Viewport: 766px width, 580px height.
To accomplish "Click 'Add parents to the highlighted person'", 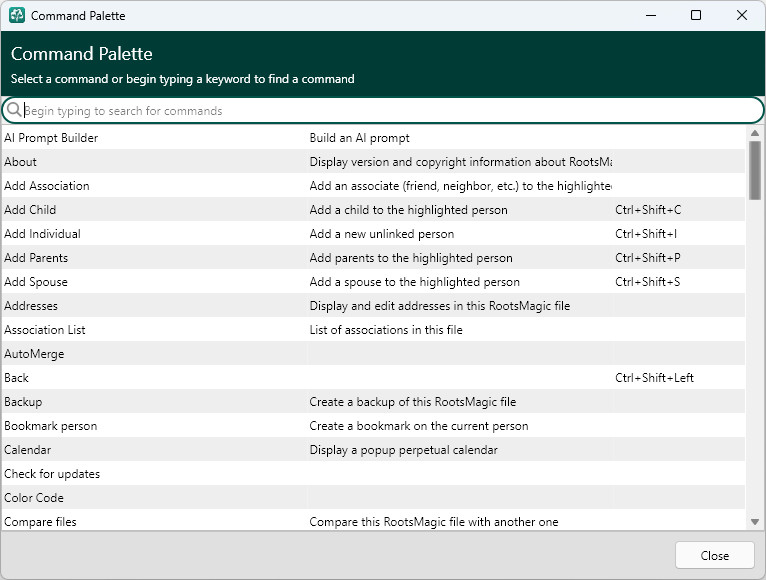I will [411, 258].
